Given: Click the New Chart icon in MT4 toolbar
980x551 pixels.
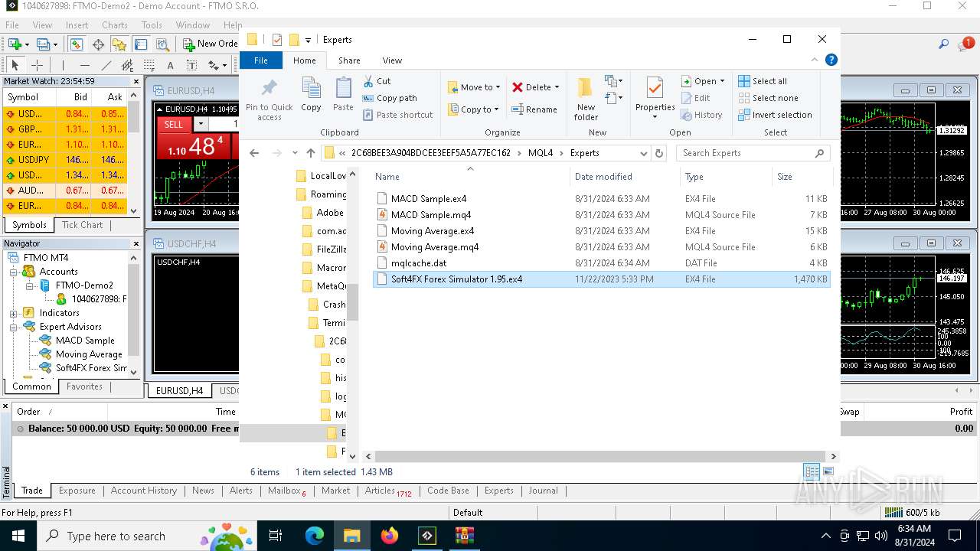Looking at the screenshot, I should point(15,44).
